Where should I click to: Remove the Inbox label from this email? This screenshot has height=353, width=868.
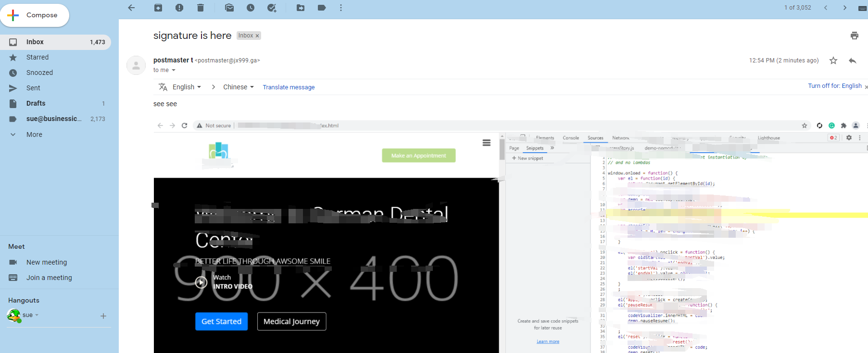[257, 36]
